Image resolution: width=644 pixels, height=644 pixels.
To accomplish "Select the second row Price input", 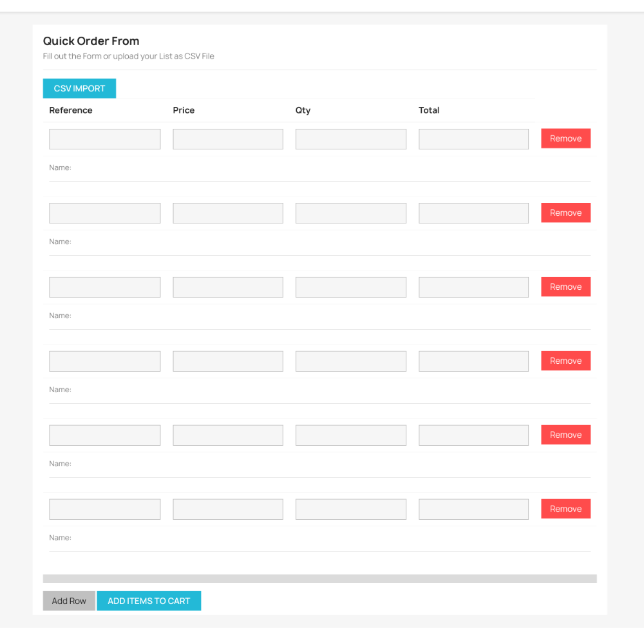I will (228, 213).
